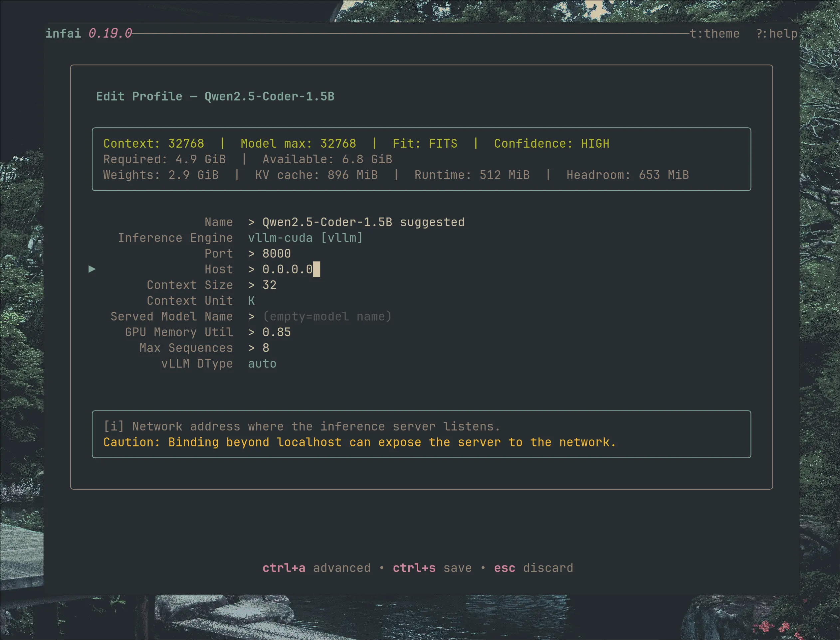Change the vLLM DType auto selector
This screenshot has width=840, height=640.
pos(262,364)
